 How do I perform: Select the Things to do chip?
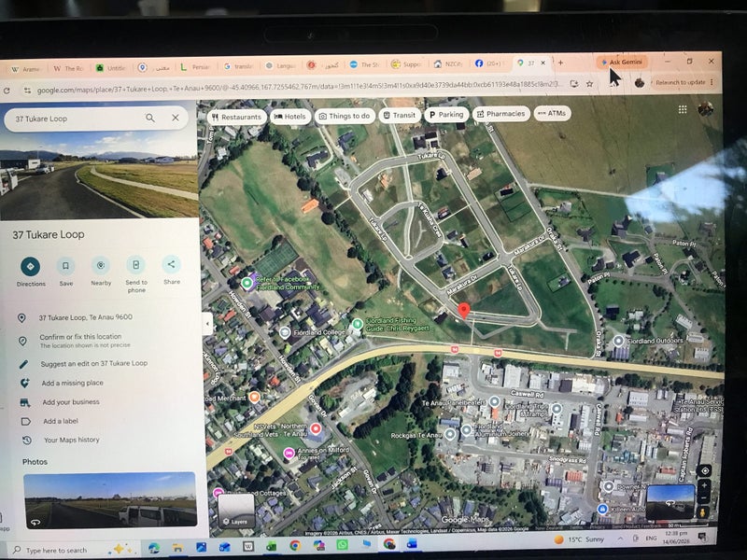tap(345, 116)
